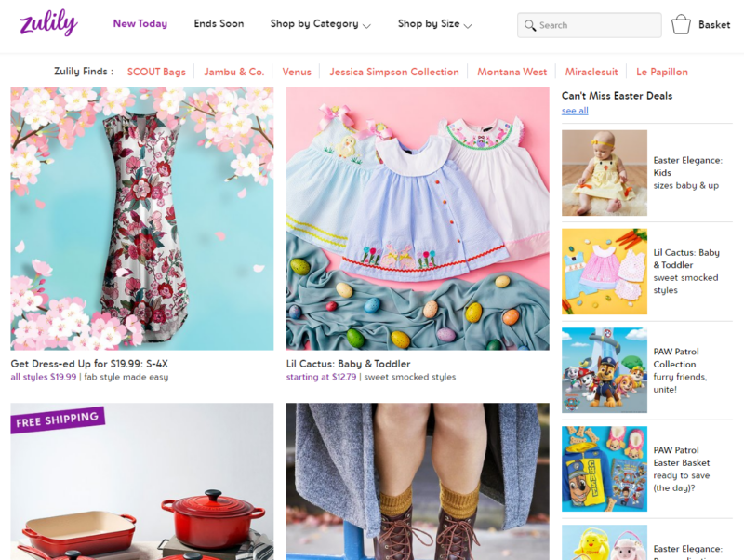The height and width of the screenshot is (560, 744).
Task: Open the New Today tab
Action: point(140,24)
